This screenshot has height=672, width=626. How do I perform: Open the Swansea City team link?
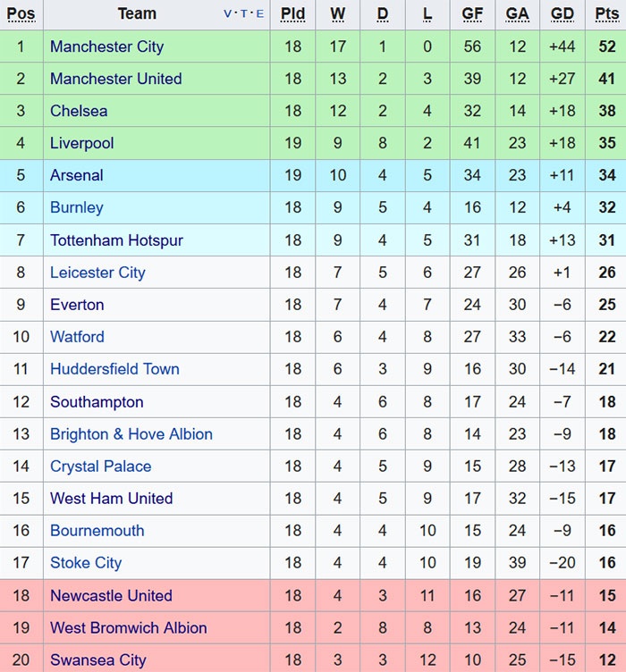coord(97,660)
